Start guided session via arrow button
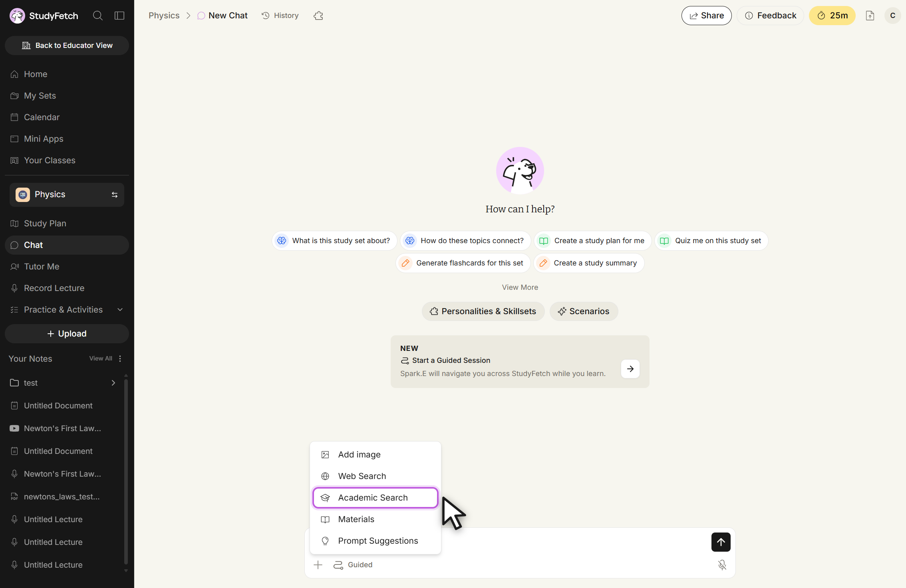906x588 pixels. point(630,369)
